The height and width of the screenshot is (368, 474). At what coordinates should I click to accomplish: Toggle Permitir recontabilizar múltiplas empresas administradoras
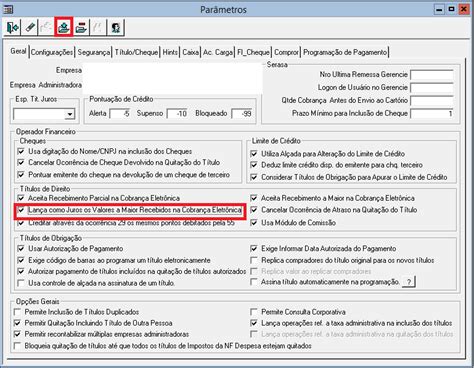point(17,334)
